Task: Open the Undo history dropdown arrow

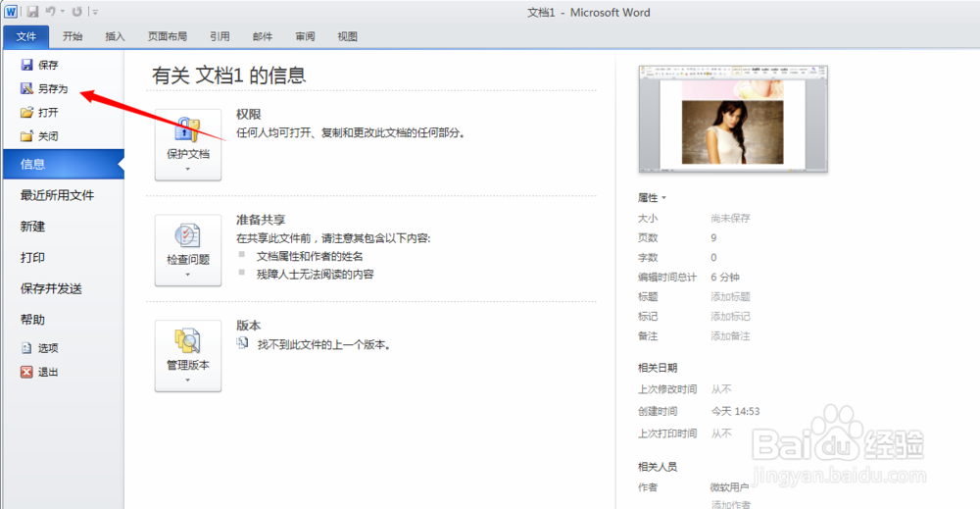Action: pos(63,11)
